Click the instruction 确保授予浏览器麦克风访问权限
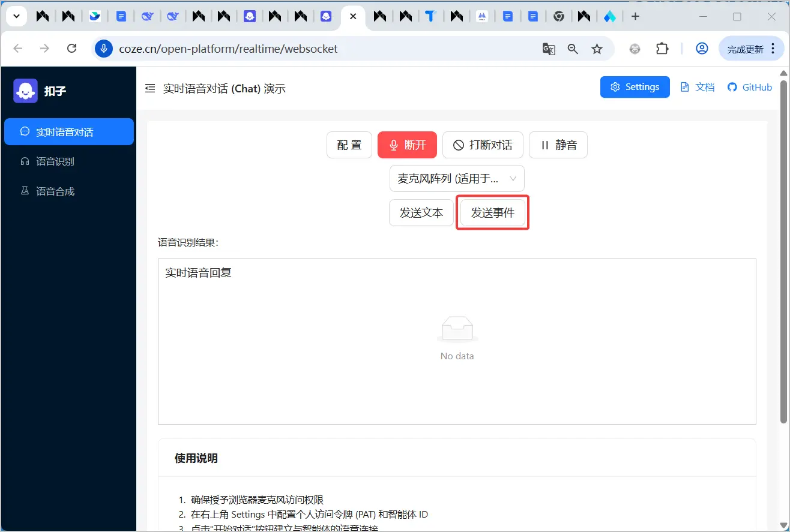Viewport: 790px width, 532px height. pos(258,500)
